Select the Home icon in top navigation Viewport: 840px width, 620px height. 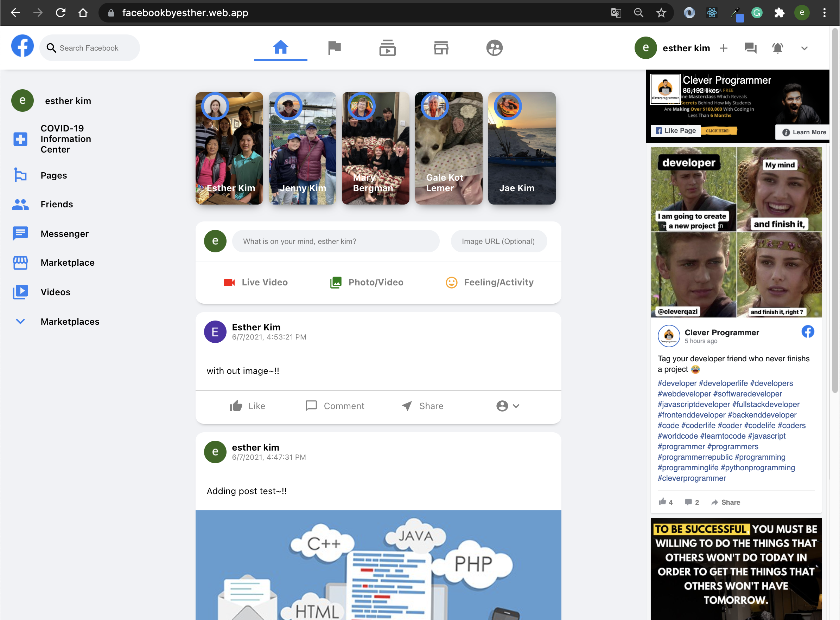click(280, 48)
